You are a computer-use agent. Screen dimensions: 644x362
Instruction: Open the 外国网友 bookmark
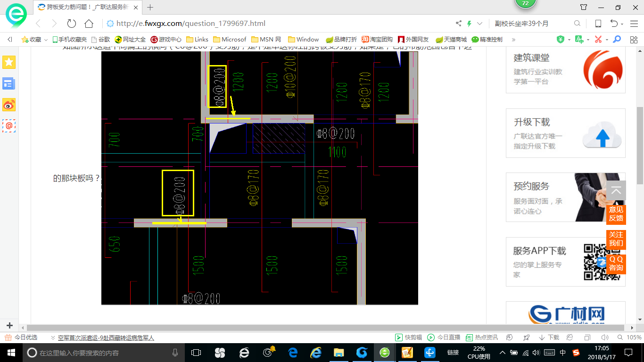pos(413,40)
